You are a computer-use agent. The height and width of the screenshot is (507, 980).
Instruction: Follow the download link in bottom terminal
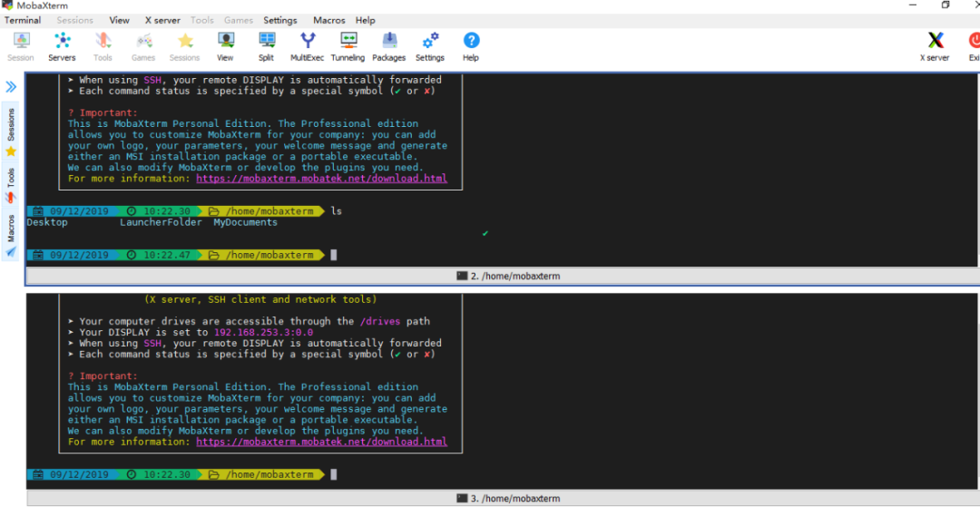[x=322, y=442]
